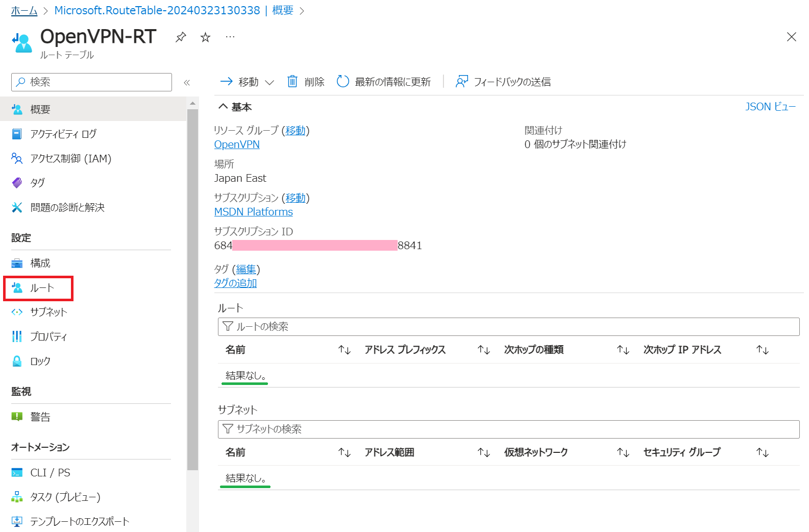
Task: Click 移動 link next to リソース グループ
Action: (x=296, y=131)
